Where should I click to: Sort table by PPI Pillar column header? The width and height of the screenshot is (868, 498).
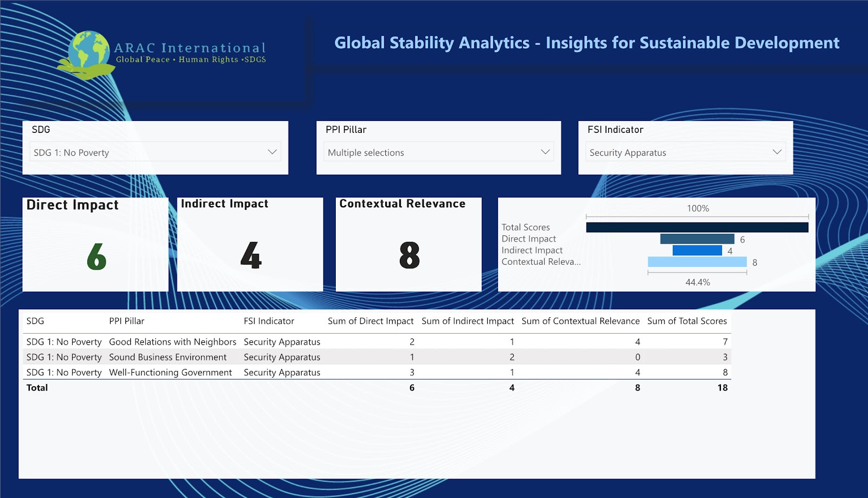(126, 321)
